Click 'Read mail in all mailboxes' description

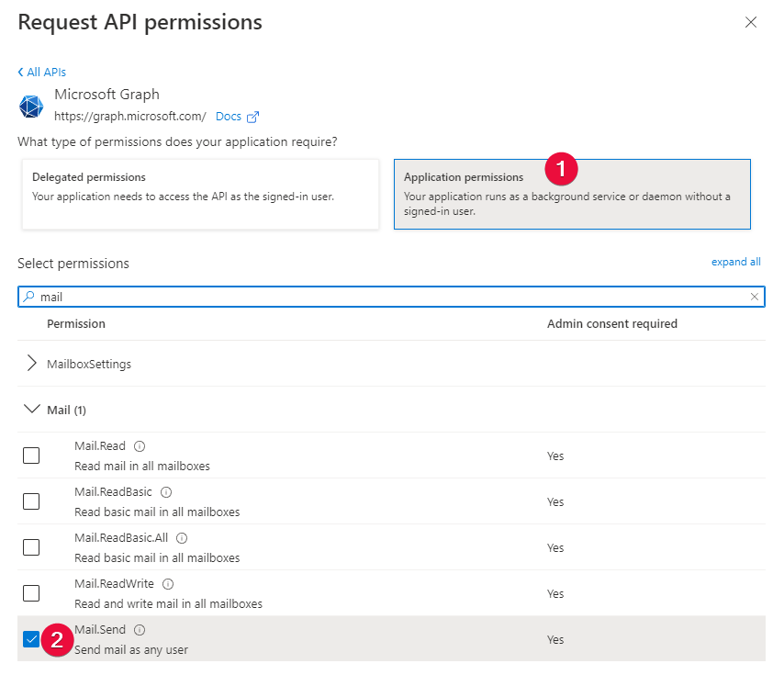point(142,466)
